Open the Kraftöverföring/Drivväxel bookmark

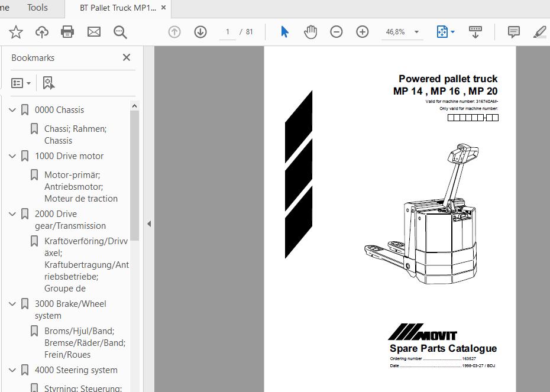(x=86, y=265)
